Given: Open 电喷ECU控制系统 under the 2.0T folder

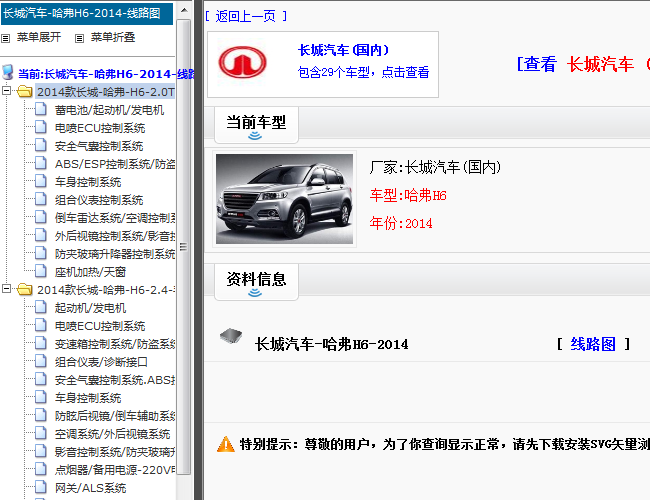Looking at the screenshot, I should 100,128.
